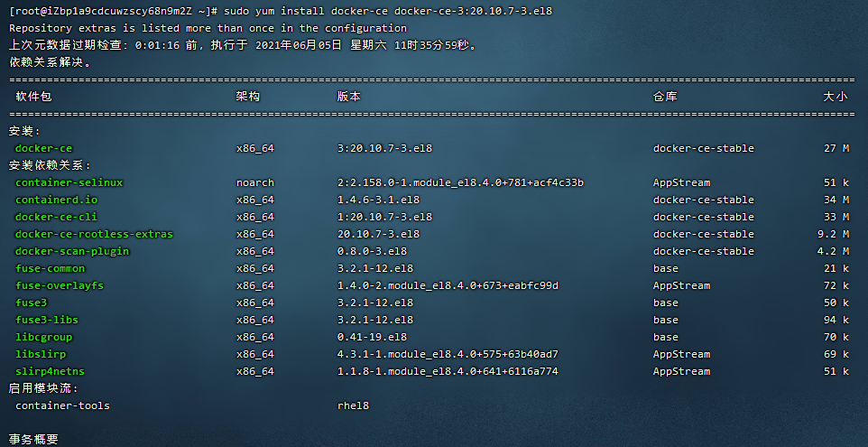Click the 架构 column header
The width and height of the screenshot is (868, 447).
point(248,97)
